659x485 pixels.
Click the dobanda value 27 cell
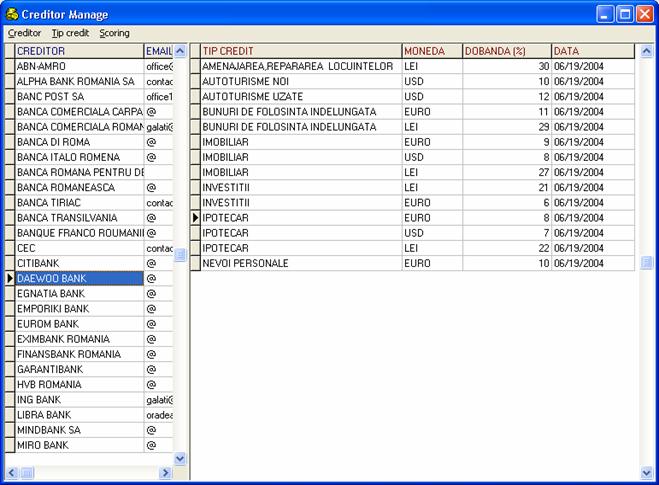[x=507, y=172]
